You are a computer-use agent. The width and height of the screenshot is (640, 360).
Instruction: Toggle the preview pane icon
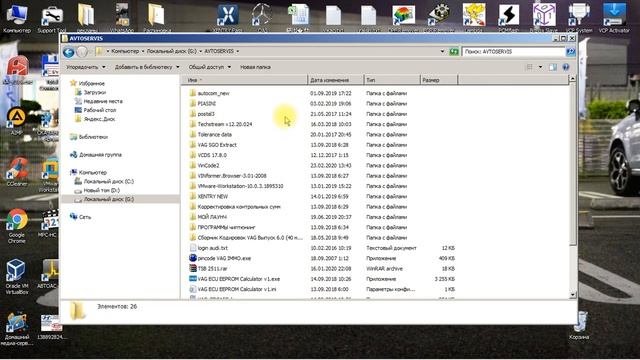tap(553, 67)
